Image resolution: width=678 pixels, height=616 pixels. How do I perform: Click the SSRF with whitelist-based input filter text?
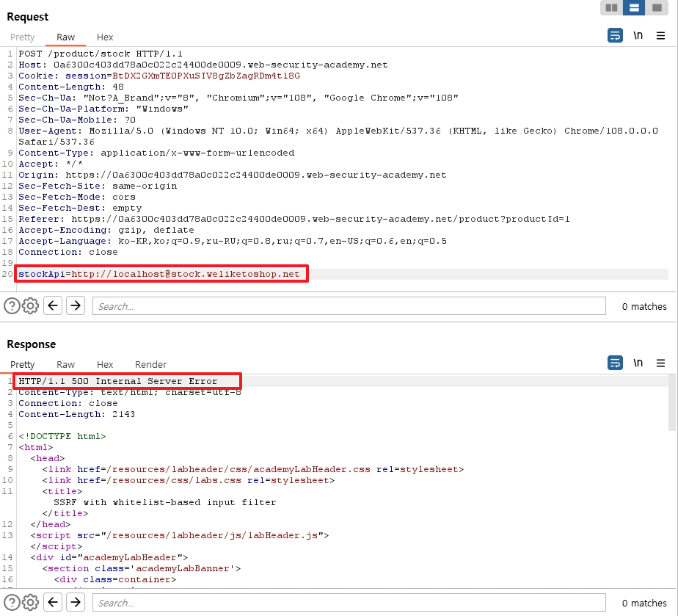[x=165, y=502]
